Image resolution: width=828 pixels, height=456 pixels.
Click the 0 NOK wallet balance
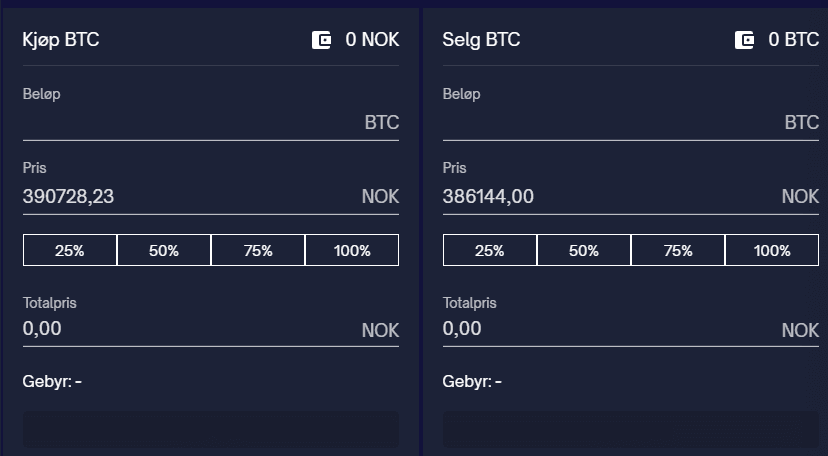coord(372,40)
